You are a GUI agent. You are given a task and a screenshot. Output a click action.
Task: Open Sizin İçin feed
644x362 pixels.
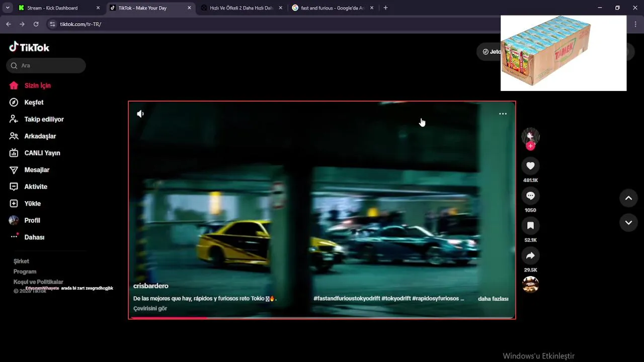point(37,85)
